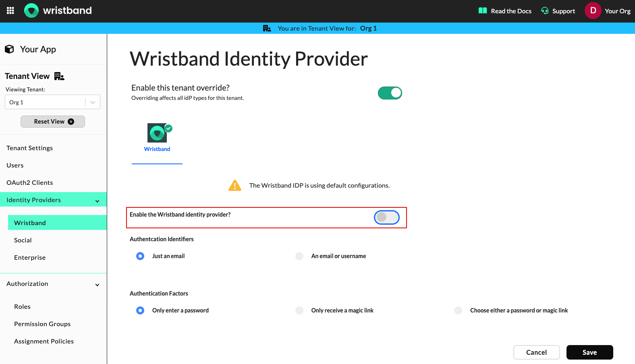Viewport: 635px width, 364px height.
Task: Click the Your App heading
Action: click(38, 49)
